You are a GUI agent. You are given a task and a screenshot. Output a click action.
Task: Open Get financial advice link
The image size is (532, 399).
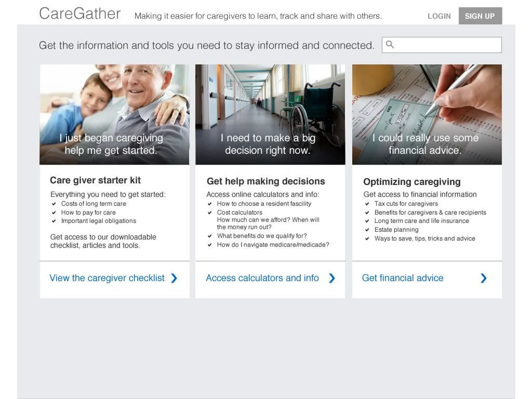click(x=403, y=278)
